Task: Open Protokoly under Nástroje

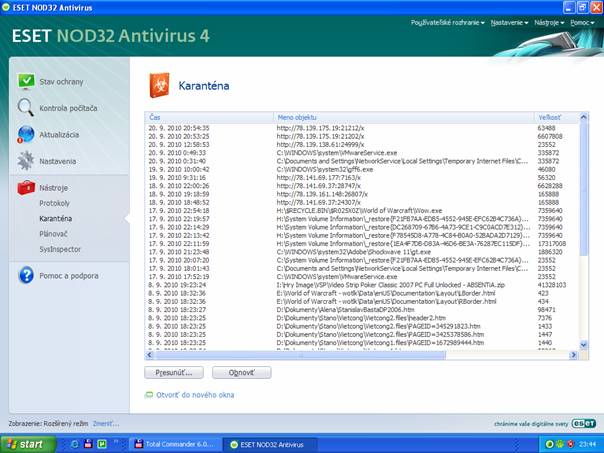Action: [54, 203]
